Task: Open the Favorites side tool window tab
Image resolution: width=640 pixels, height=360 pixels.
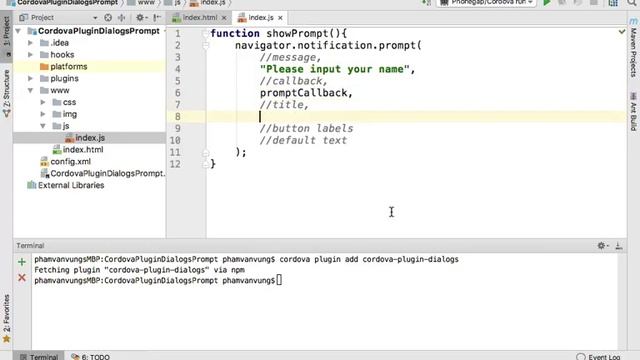Action: click(7, 318)
